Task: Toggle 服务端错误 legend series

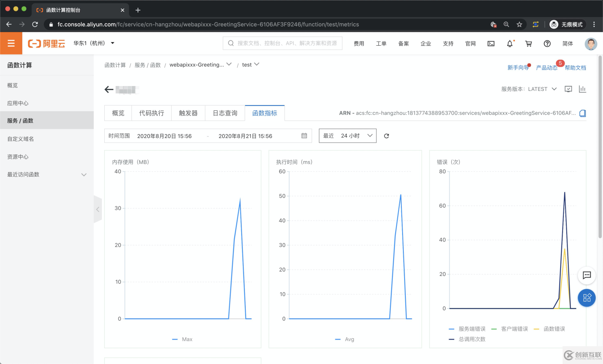Action: pos(468,329)
